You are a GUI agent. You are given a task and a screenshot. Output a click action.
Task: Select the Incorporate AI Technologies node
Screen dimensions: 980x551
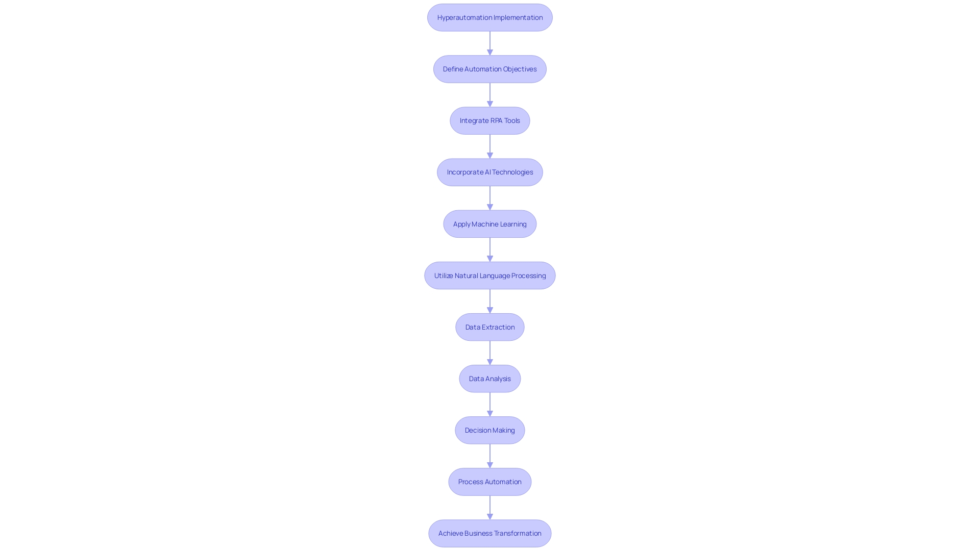pyautogui.click(x=490, y=171)
